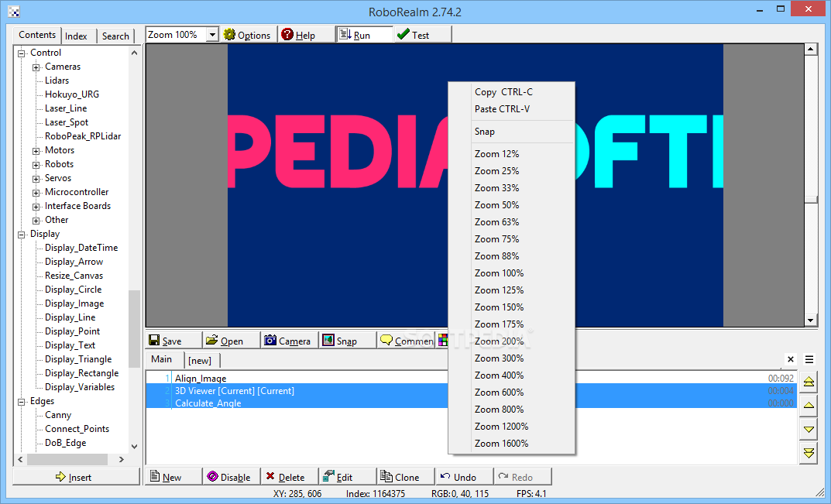Move module to bottom with the double down arrow
Screen dimensions: 831x504
pos(809,453)
